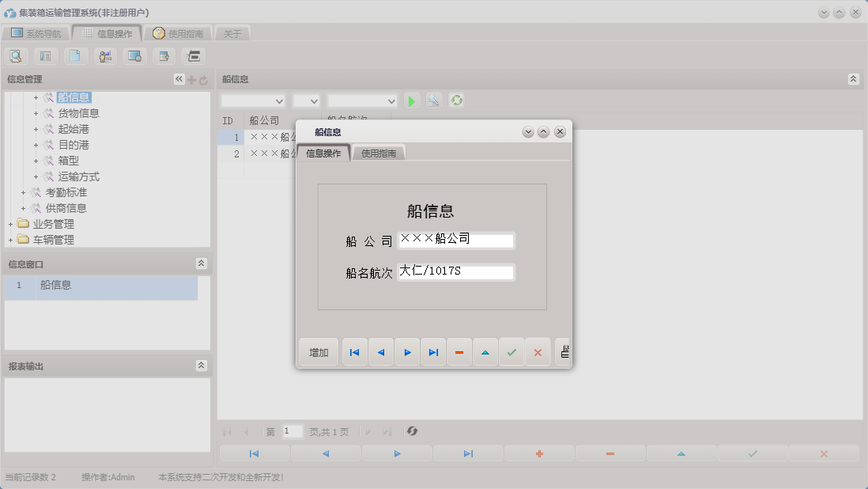Screen dimensions: 868x489
Task: Select the magnifier search icon on the toolbar
Action: [16, 55]
